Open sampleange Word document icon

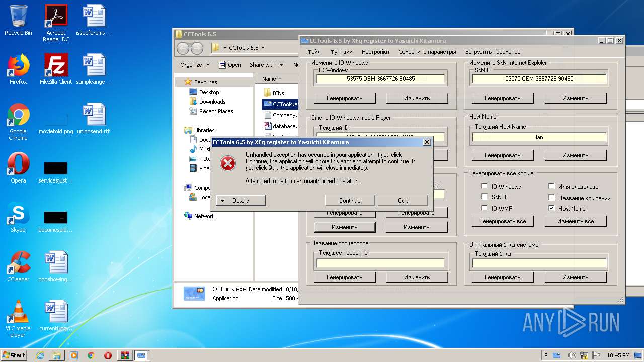[x=94, y=69]
